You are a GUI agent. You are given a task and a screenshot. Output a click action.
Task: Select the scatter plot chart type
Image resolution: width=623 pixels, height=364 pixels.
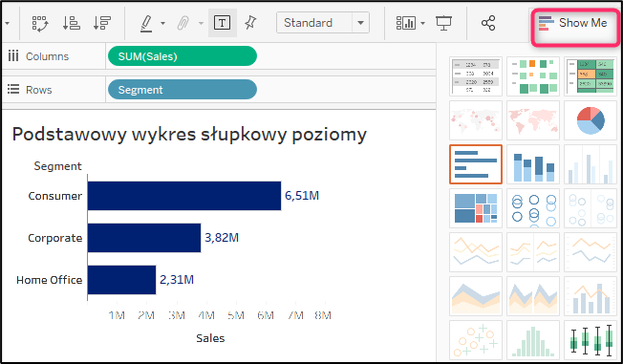coord(476,340)
